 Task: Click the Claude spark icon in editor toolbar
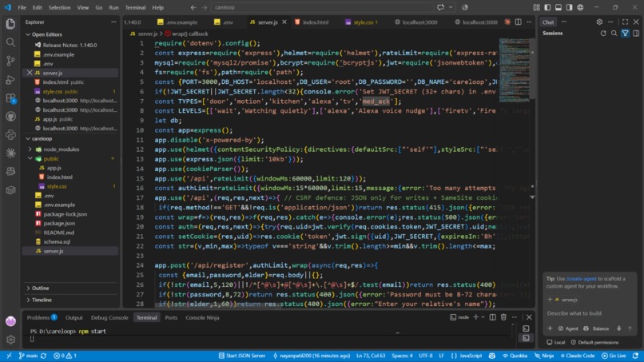click(507, 22)
